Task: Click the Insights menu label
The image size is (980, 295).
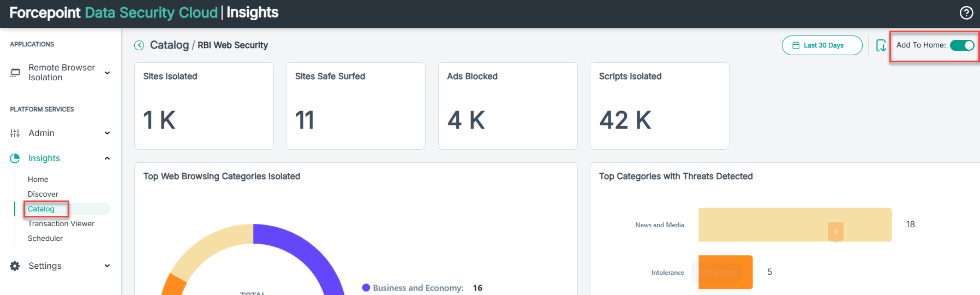Action: click(44, 158)
